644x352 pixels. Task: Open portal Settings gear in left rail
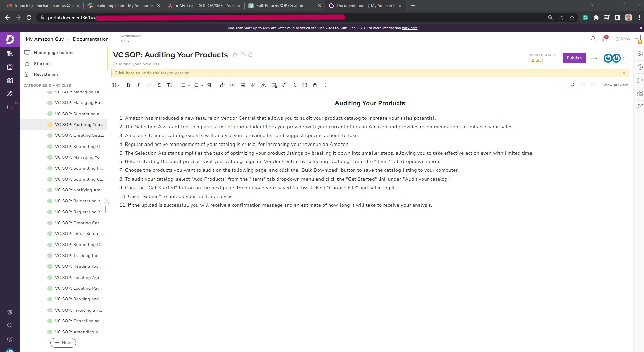[x=10, y=312]
